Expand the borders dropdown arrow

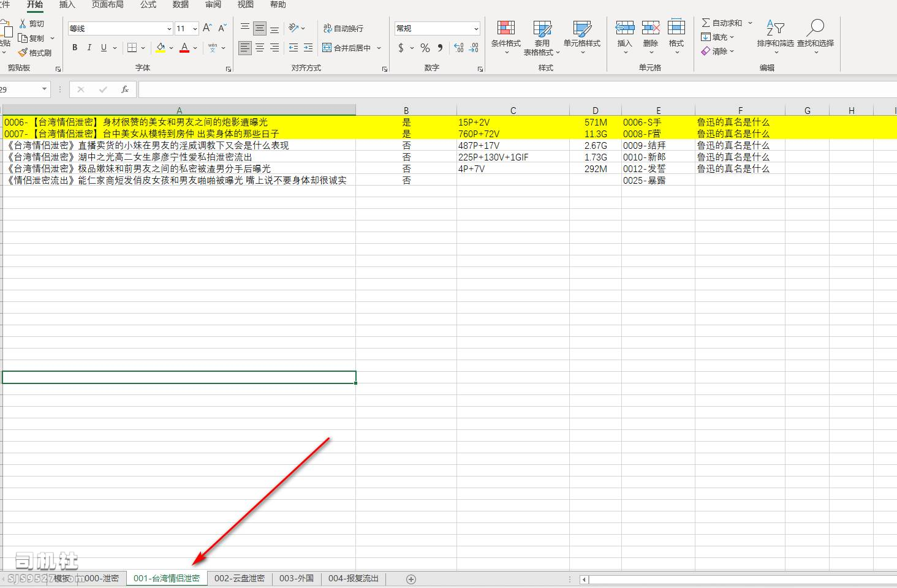[x=143, y=48]
